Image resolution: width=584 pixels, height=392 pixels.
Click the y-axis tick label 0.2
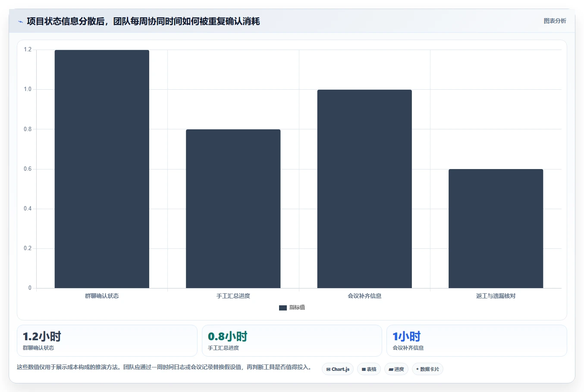(x=28, y=248)
